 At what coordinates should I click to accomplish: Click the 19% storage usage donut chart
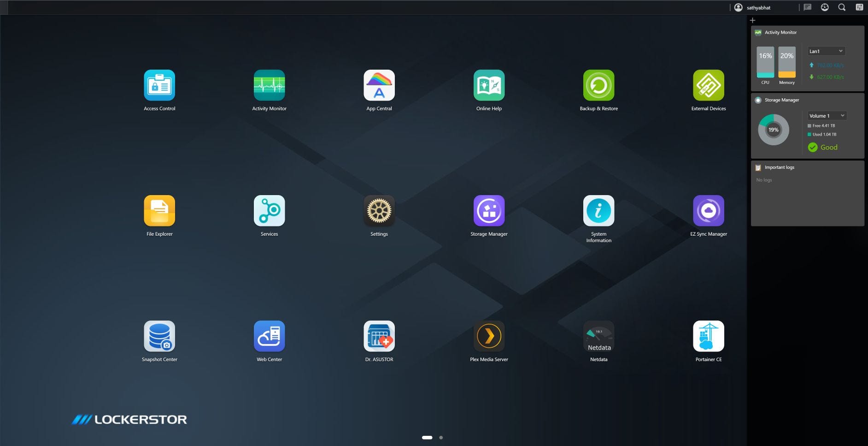(x=774, y=130)
